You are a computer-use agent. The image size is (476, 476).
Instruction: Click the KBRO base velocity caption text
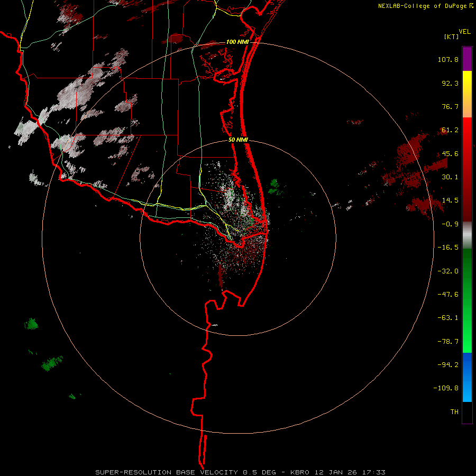click(241, 472)
